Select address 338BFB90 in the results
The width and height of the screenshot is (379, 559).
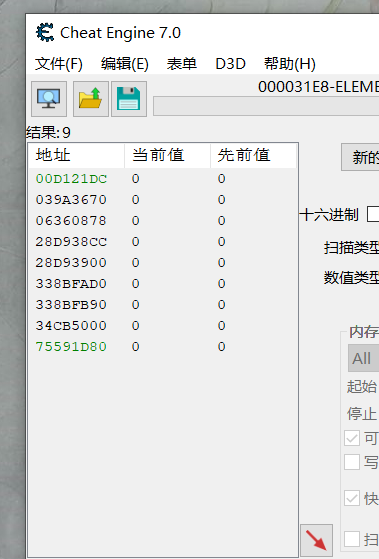tap(71, 305)
